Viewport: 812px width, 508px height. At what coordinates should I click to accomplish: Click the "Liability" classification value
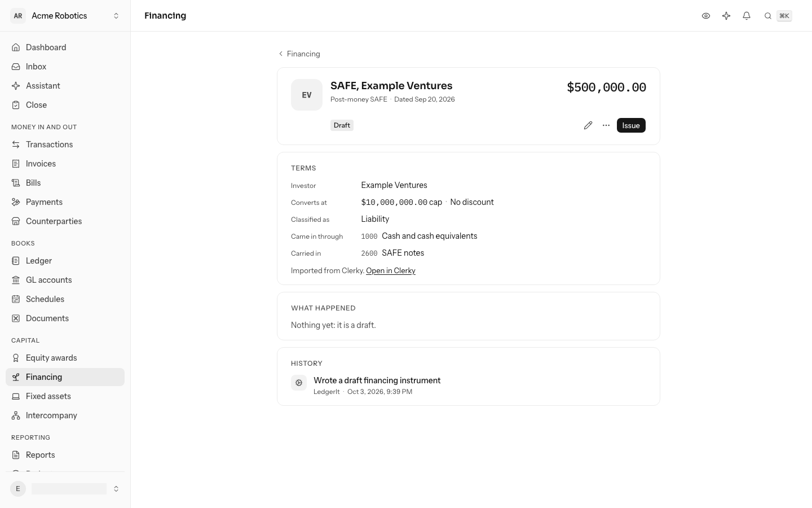tap(375, 219)
